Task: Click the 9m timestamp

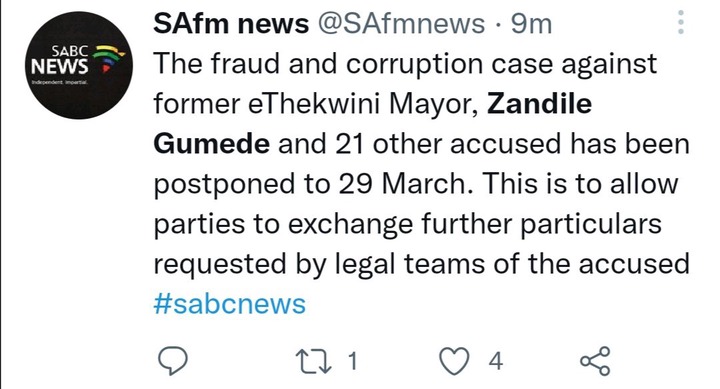Action: (x=531, y=24)
